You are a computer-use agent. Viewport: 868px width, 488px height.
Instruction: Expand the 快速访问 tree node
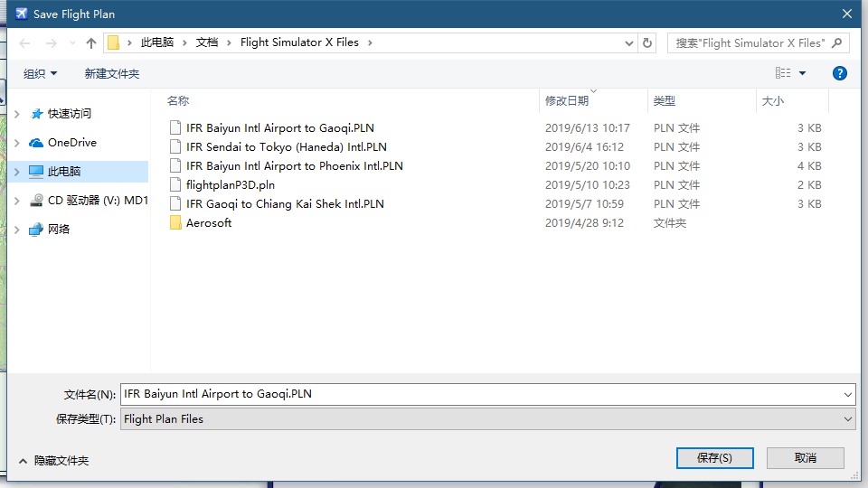(16, 114)
